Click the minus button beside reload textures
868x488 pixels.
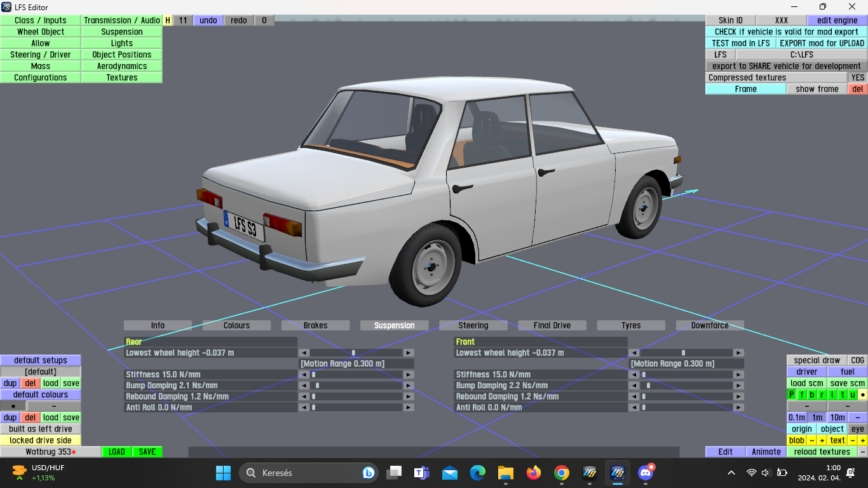[x=863, y=452]
